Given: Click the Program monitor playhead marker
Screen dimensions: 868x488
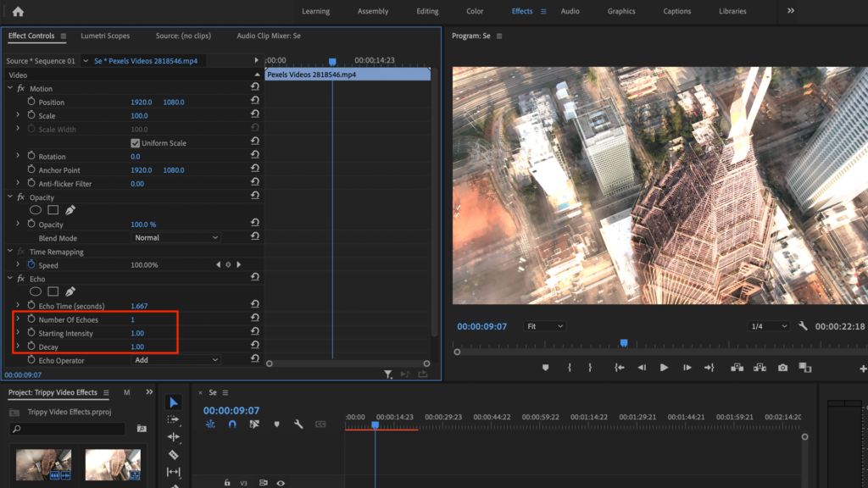Looking at the screenshot, I should click(x=623, y=343).
